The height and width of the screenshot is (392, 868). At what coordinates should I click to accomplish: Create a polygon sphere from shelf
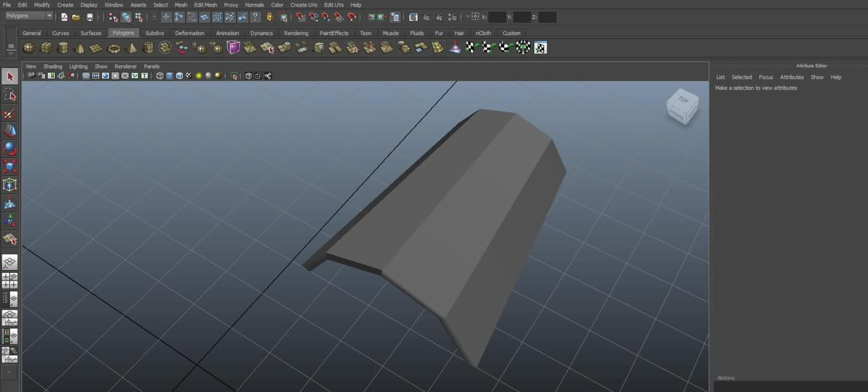29,48
